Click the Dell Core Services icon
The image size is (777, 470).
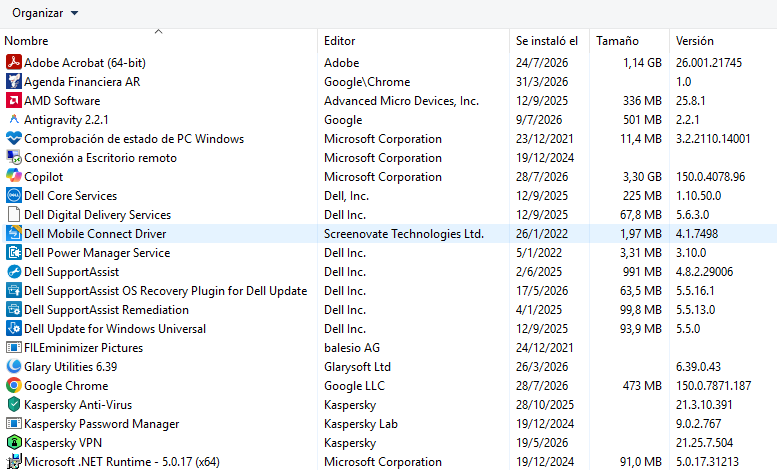14,195
